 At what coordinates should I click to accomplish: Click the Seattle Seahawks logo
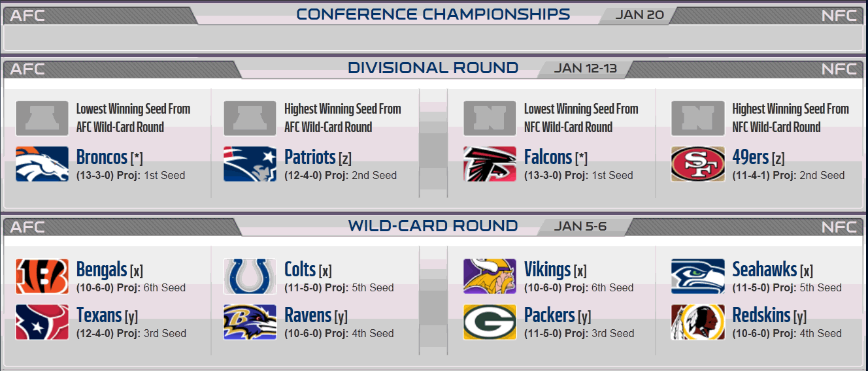point(697,276)
